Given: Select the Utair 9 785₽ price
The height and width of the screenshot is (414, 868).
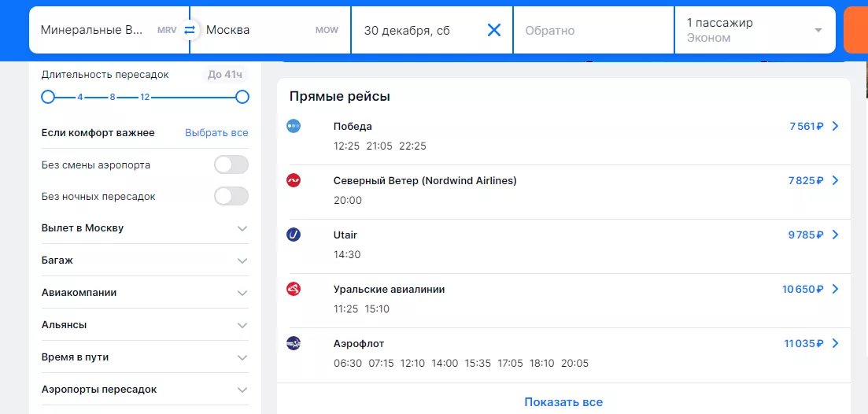Looking at the screenshot, I should (x=805, y=235).
